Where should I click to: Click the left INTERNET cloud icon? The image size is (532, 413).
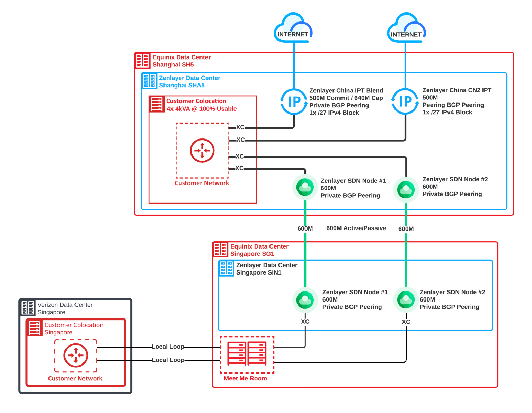point(293,28)
